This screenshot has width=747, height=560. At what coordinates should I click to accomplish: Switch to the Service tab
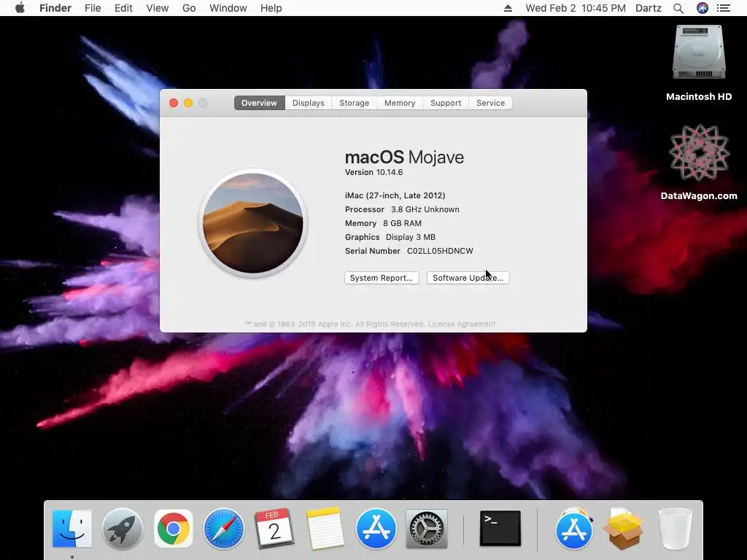(x=490, y=103)
